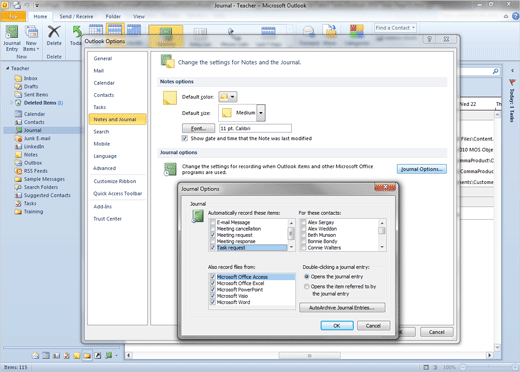Viewport: 520px width, 372px height.
Task: Expand the To-Do Bar chevron
Action: 513,71
